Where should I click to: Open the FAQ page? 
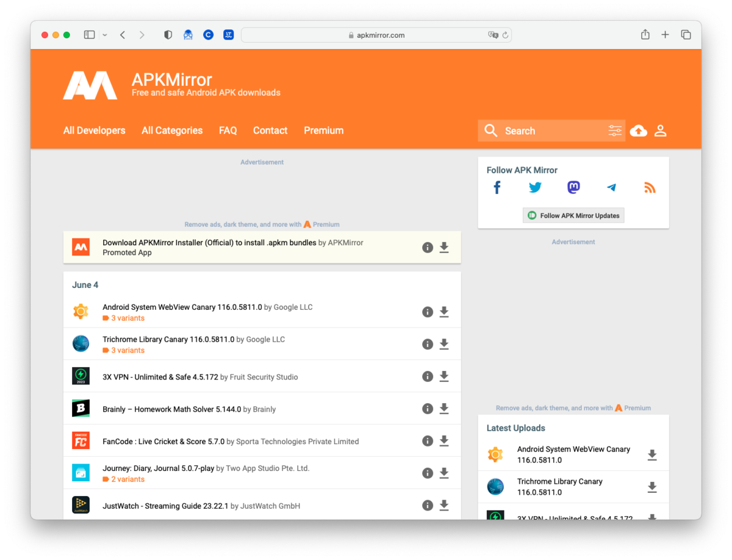coord(228,131)
